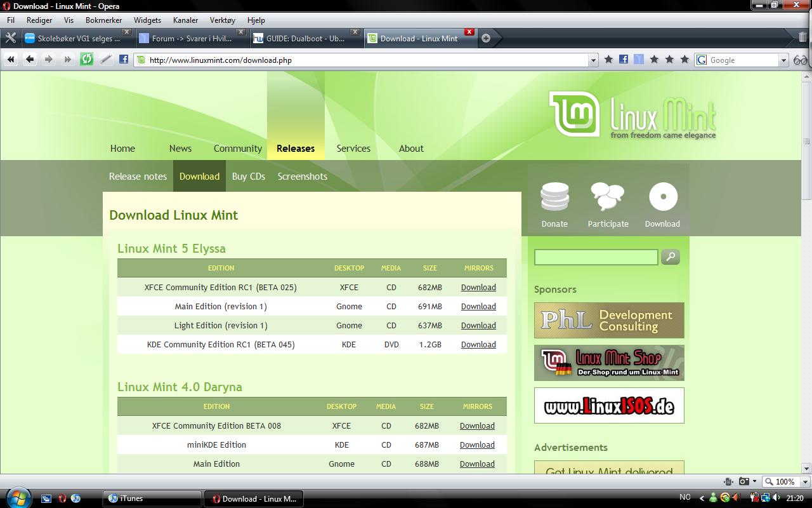Click the Linux Mint site search box

596,257
